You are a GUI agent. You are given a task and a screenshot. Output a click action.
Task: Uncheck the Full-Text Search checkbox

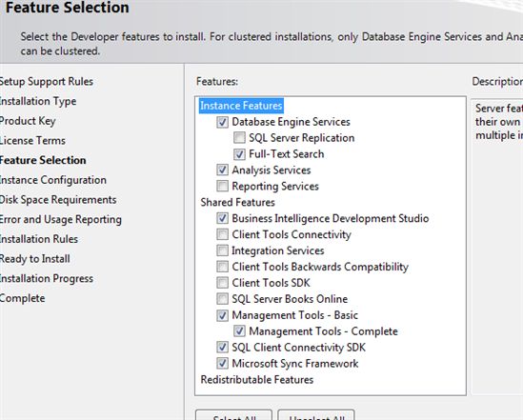[239, 154]
